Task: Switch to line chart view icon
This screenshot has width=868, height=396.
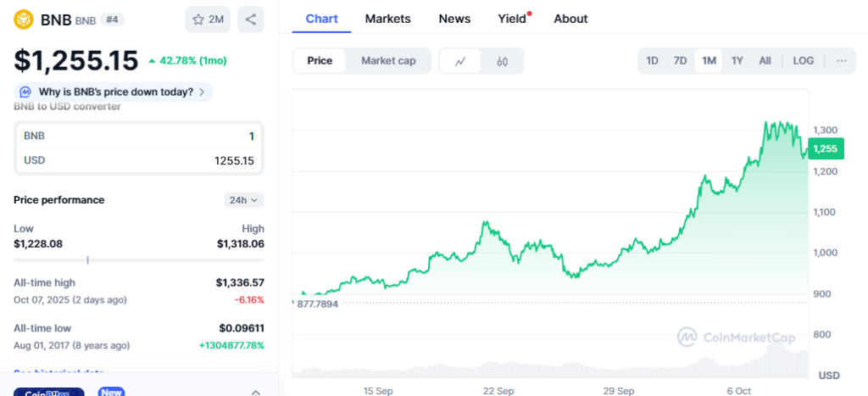Action: pyautogui.click(x=460, y=60)
